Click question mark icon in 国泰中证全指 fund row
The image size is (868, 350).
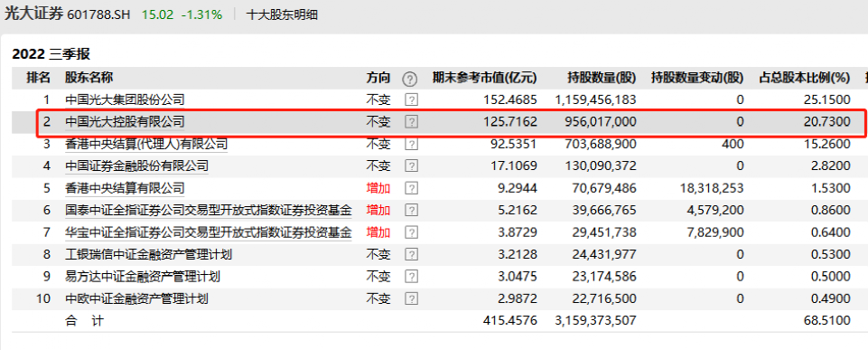(x=411, y=210)
